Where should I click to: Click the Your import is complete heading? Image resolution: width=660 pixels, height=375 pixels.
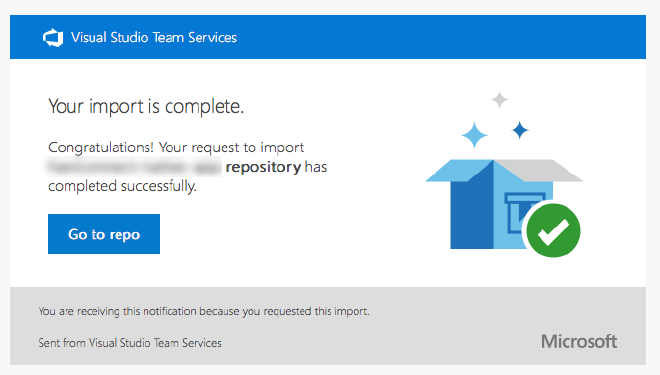[146, 106]
